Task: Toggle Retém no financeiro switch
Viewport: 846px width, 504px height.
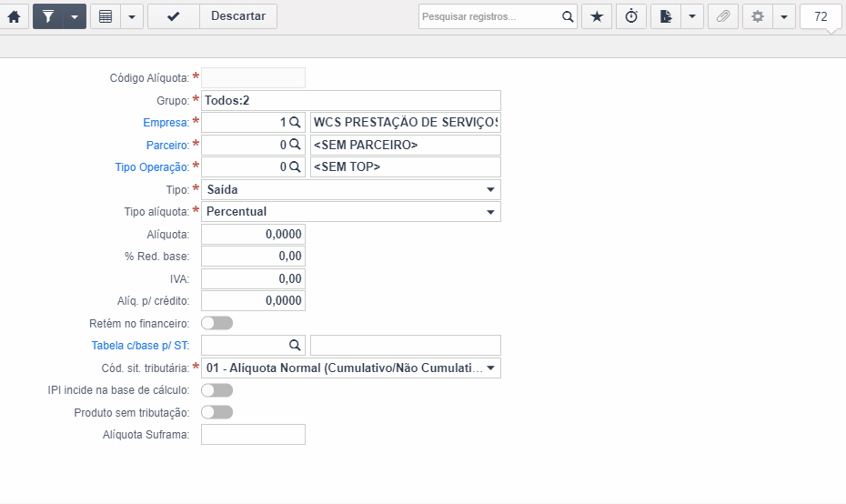Action: pos(217,323)
